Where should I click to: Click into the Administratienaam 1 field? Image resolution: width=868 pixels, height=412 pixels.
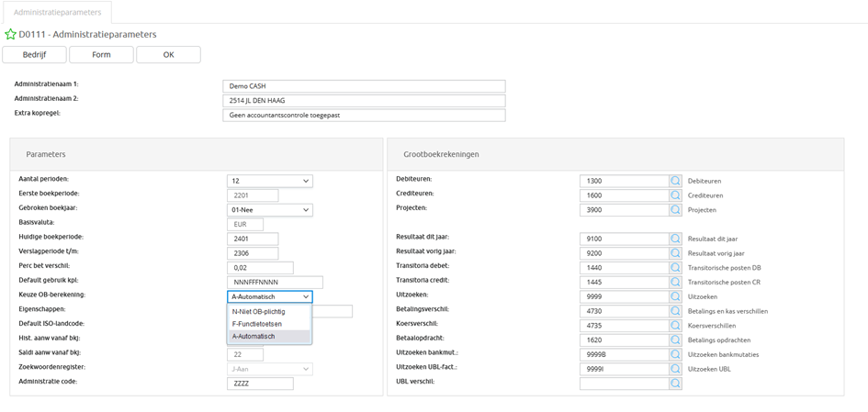click(364, 86)
